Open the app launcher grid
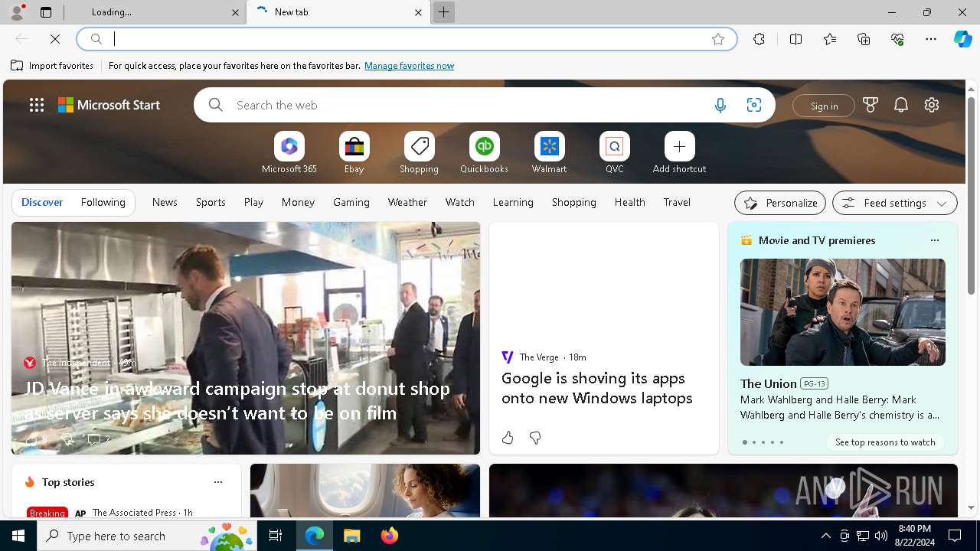 (x=37, y=105)
